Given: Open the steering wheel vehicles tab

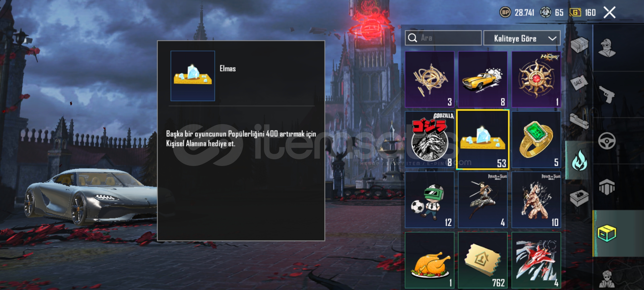Looking at the screenshot, I should click(x=607, y=141).
